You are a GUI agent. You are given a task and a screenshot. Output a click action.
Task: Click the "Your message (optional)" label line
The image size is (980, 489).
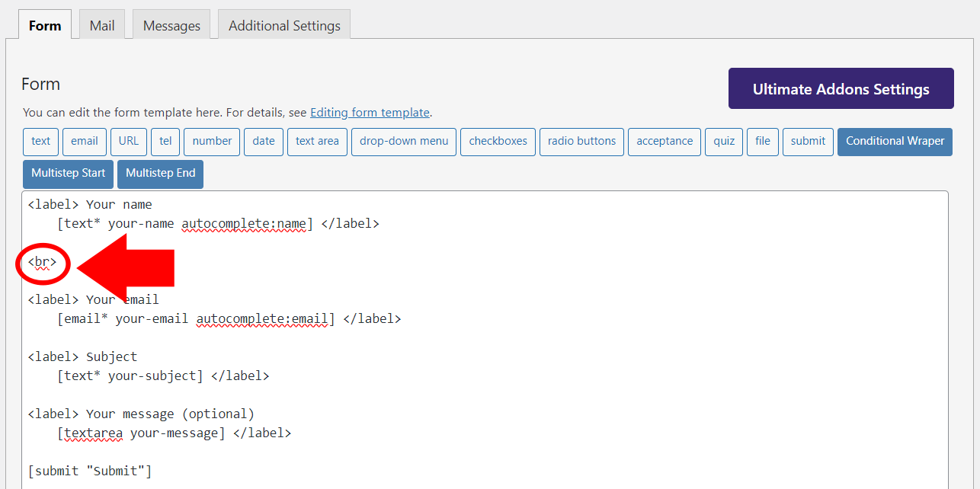[141, 414]
